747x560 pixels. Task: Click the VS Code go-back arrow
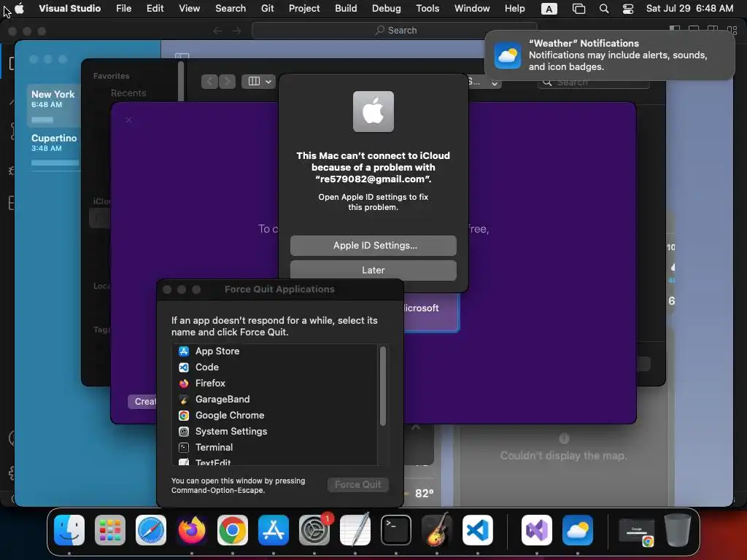coord(217,31)
